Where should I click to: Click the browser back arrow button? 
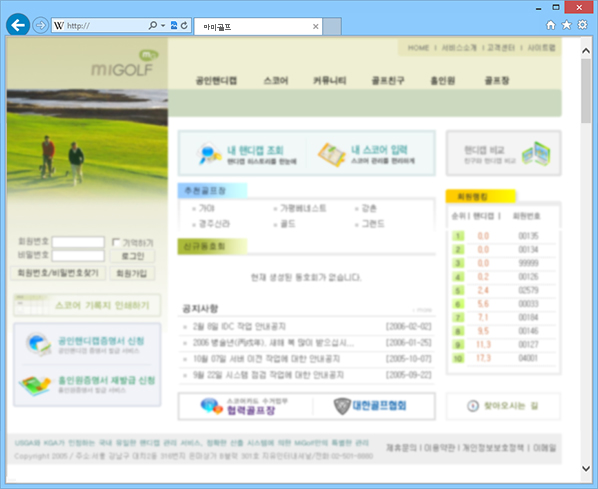pos(18,25)
